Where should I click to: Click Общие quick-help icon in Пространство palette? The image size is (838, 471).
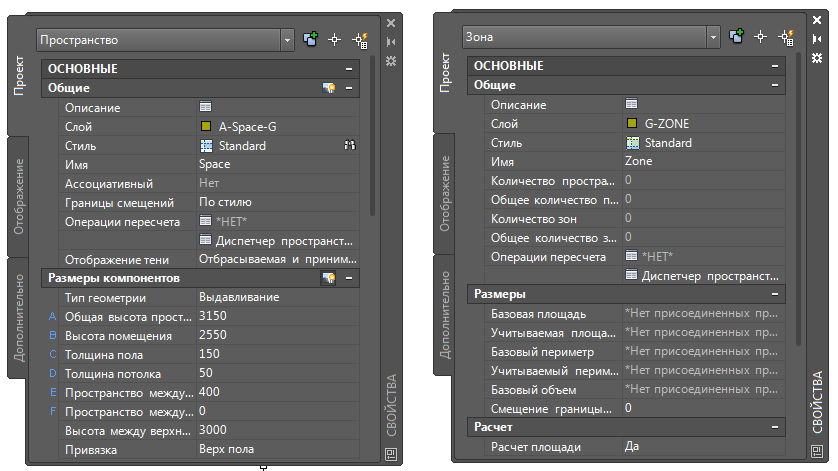pos(328,88)
